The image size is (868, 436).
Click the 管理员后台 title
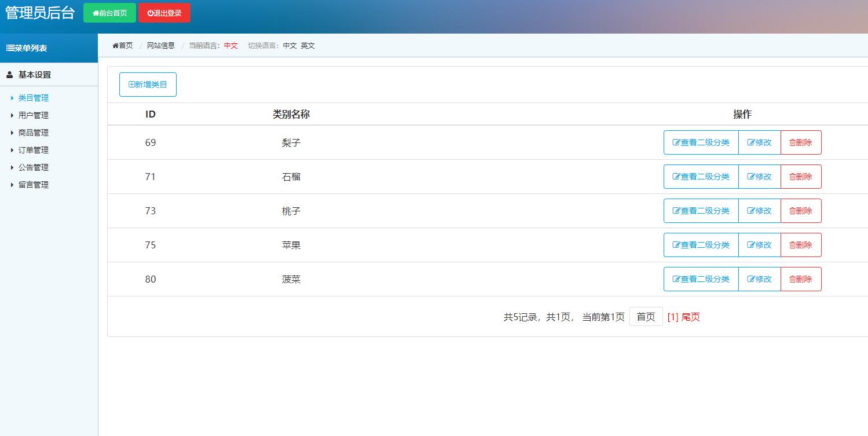tap(40, 13)
